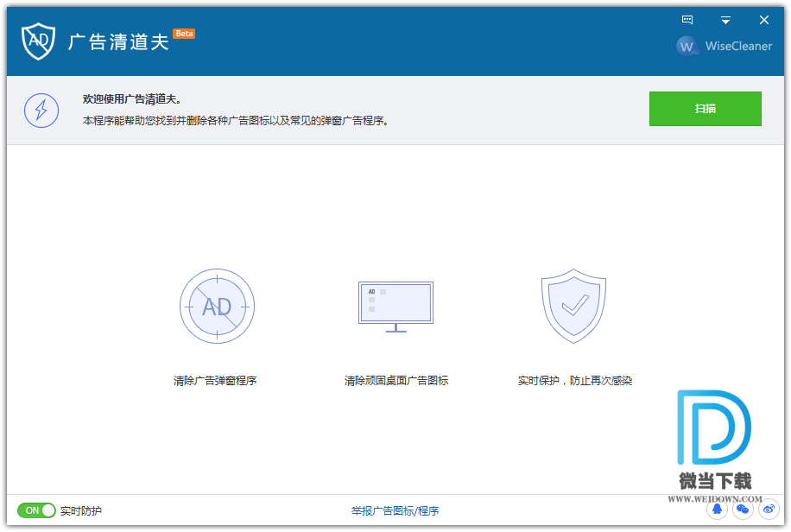Select the 清除广告弹窗程序 label
The image size is (791, 532).
point(215,381)
